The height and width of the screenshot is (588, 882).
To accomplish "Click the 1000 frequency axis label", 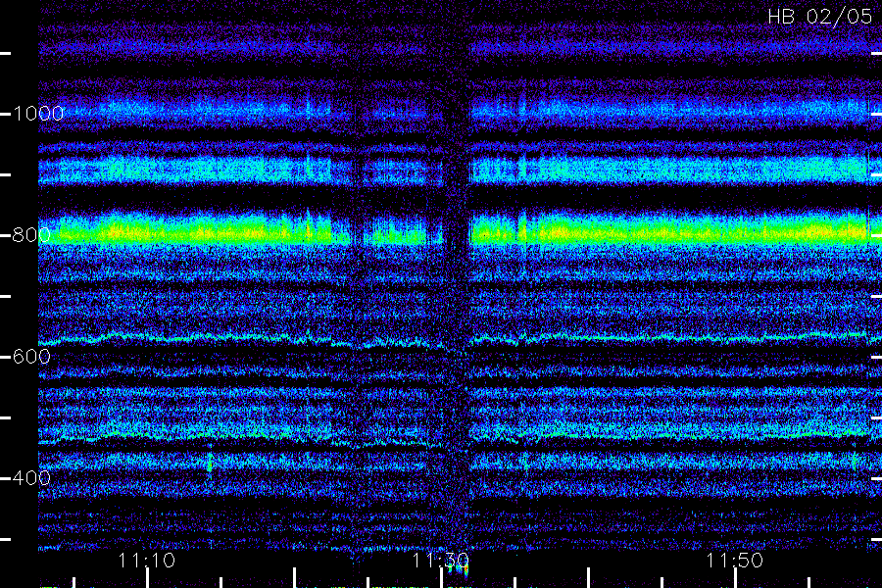I will tap(38, 114).
